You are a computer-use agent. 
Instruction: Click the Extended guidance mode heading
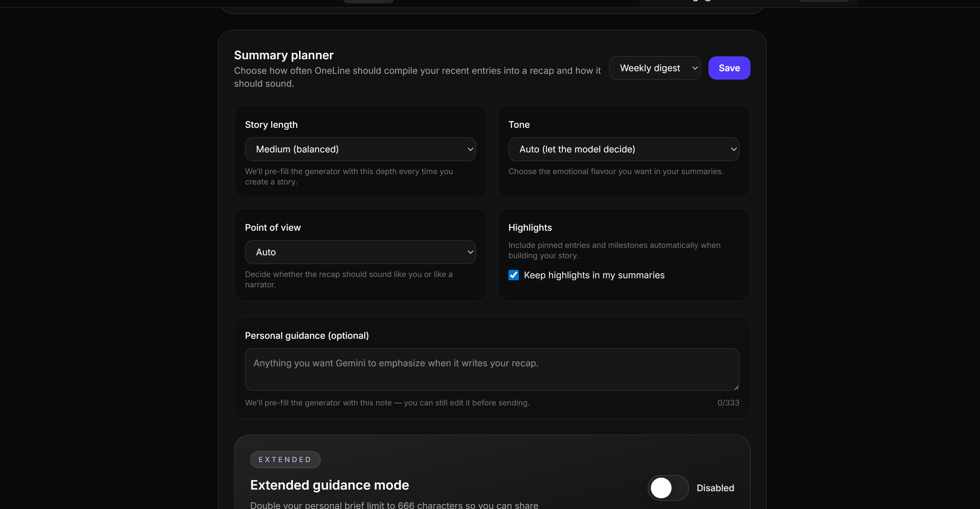point(329,485)
